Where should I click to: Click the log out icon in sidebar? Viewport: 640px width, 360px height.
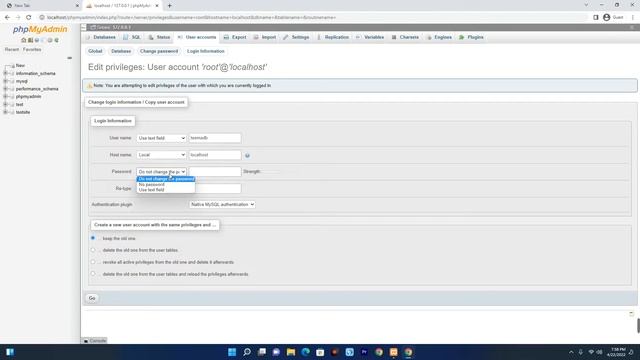click(30, 40)
